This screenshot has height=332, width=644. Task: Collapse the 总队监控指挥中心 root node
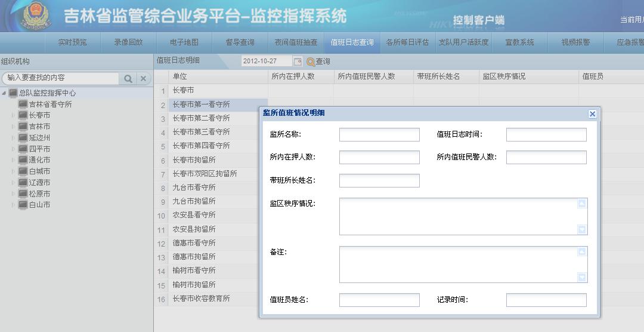click(4, 93)
